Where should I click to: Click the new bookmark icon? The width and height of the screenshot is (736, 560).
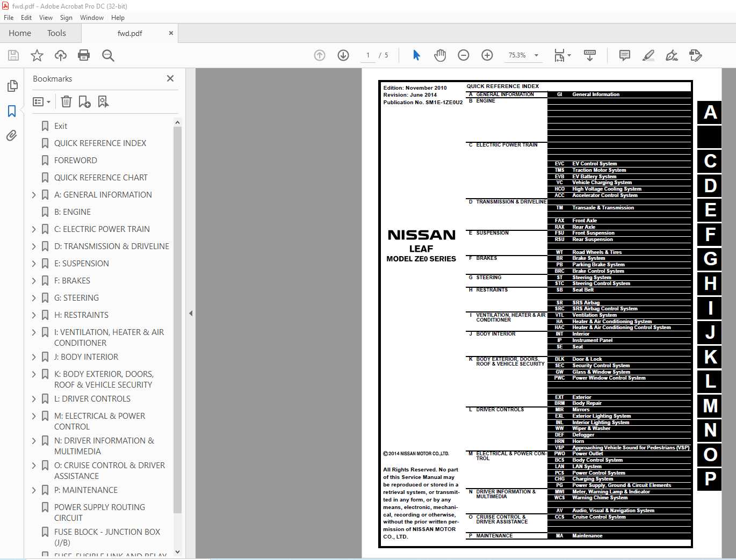pos(84,101)
